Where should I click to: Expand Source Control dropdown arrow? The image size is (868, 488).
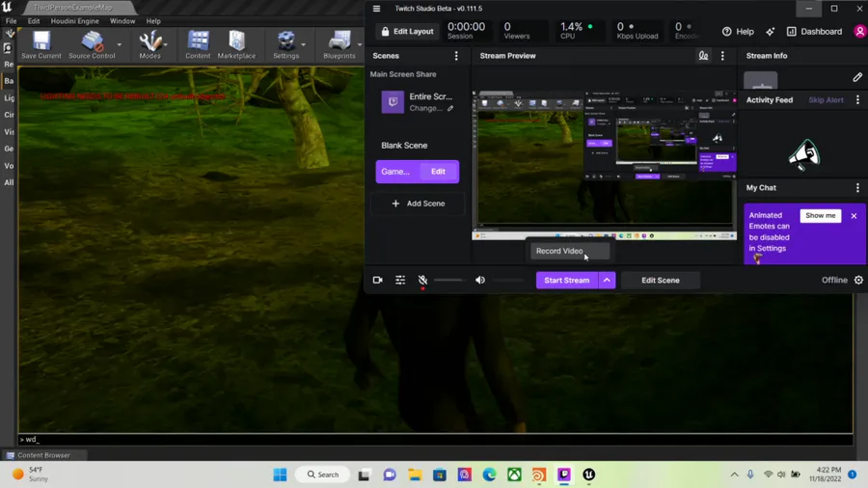pos(119,44)
